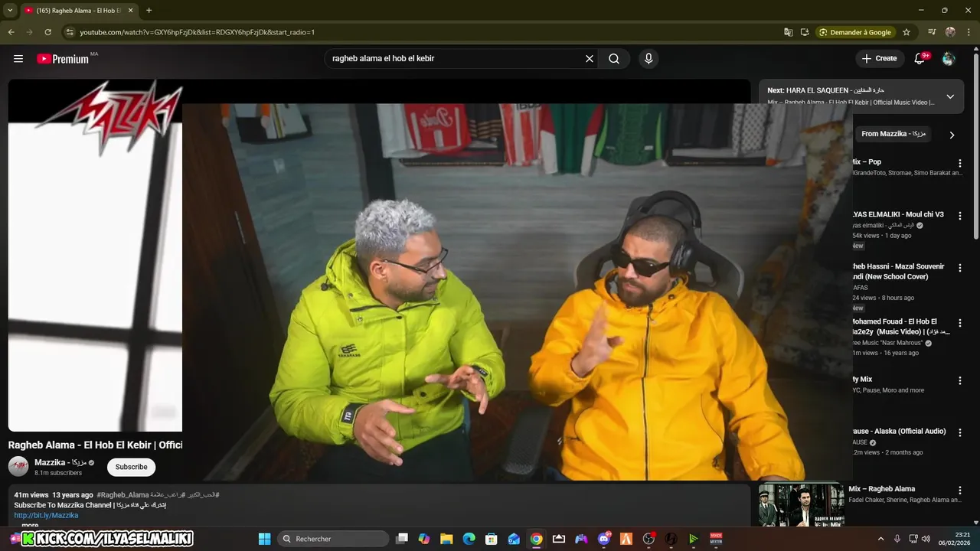Open Discord from the taskbar
980x551 pixels.
(604, 539)
